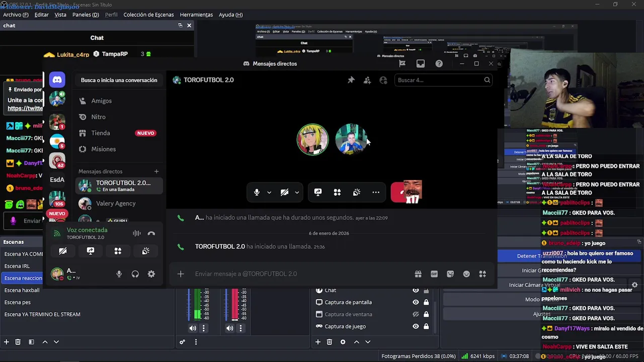Click Busca o inicia una conversación field

tap(119, 80)
